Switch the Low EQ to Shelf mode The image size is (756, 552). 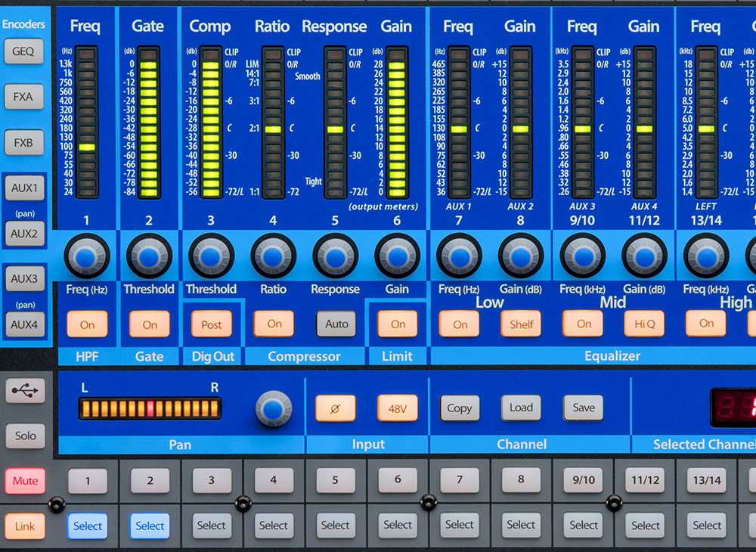[521, 324]
